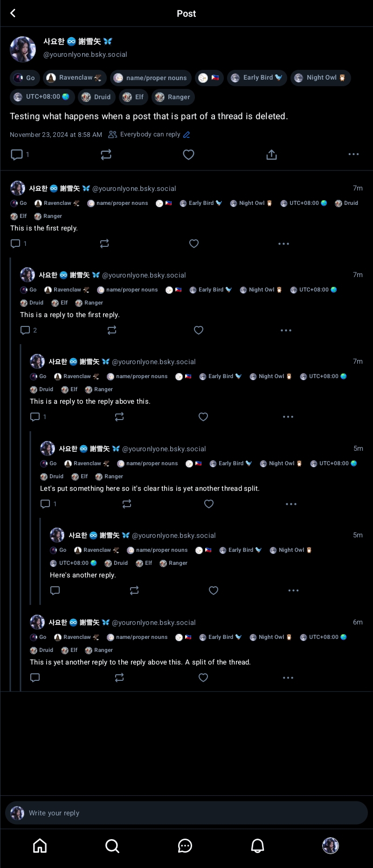Open the profile avatar tab in the bottom bar
Screen dimensions: 373x868
331,846
